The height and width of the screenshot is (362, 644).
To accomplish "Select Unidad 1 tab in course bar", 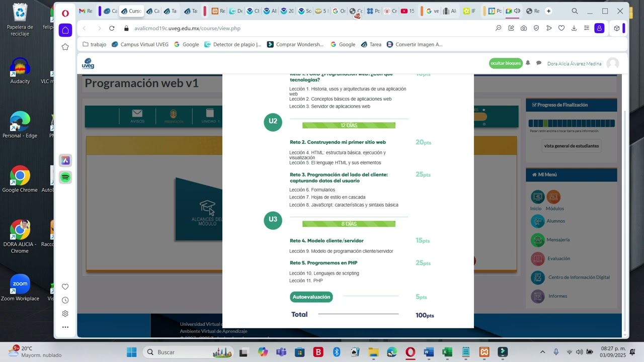I will pos(210,116).
